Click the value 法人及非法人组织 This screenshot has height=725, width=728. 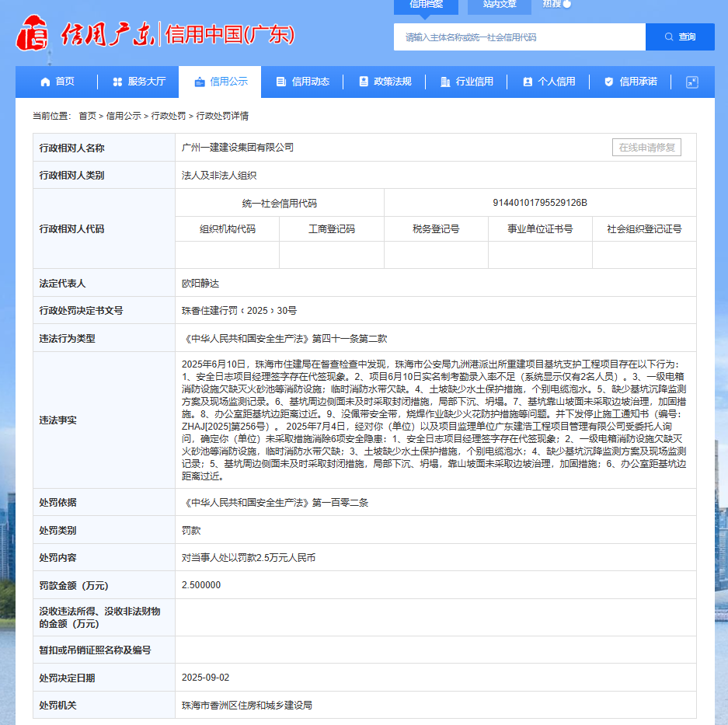click(x=219, y=176)
